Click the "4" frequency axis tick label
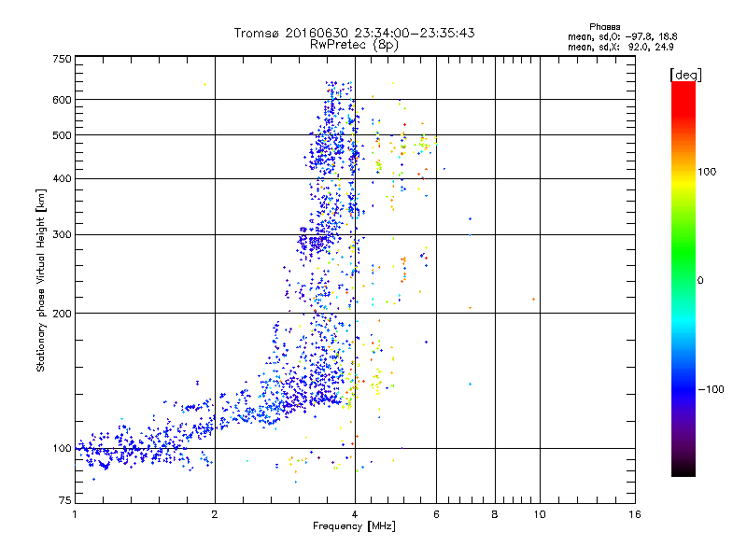This screenshot has width=747, height=560. (355, 514)
